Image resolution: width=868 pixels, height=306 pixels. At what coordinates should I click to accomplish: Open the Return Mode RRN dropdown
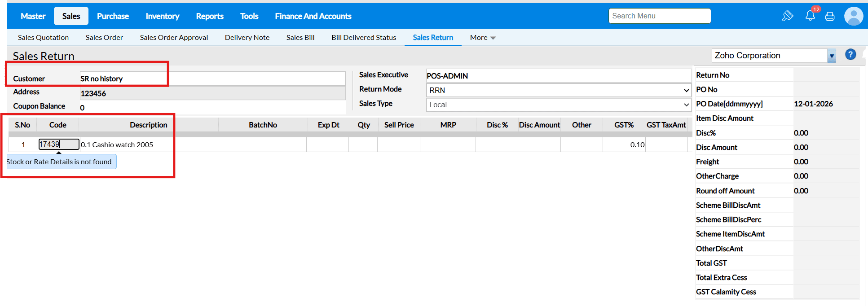(558, 90)
